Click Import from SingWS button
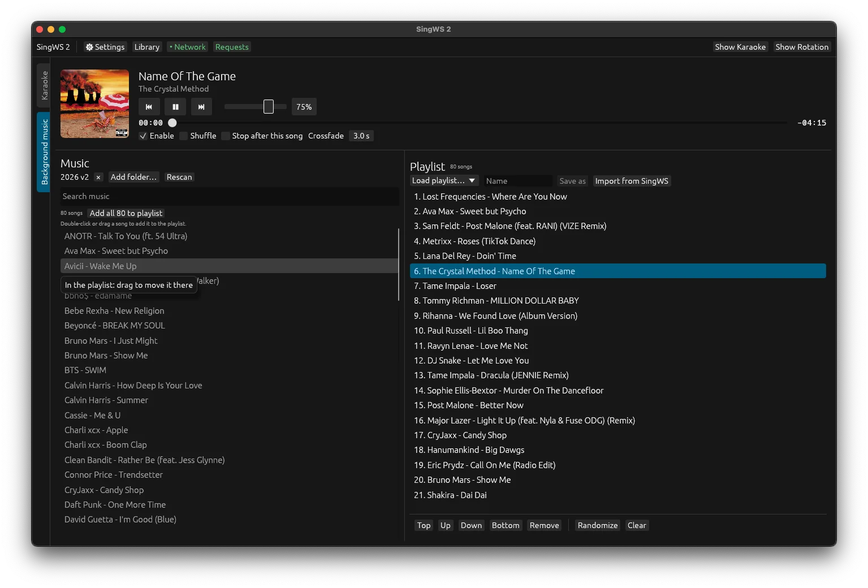The width and height of the screenshot is (868, 588). pyautogui.click(x=632, y=181)
